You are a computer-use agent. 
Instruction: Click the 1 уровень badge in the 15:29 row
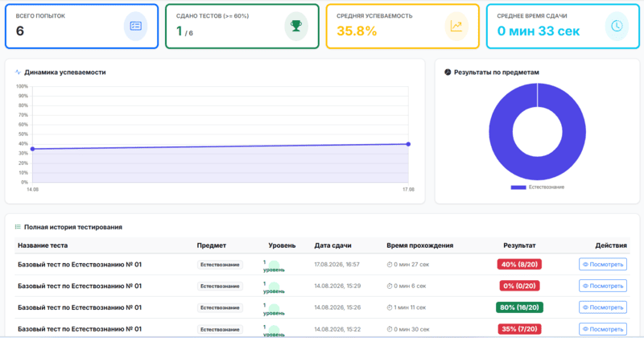click(274, 287)
